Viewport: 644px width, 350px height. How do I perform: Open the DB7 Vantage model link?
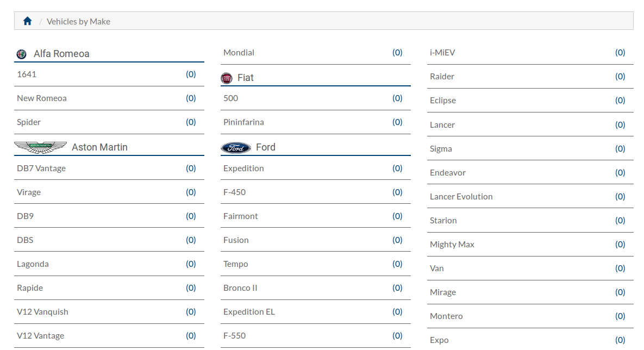41,168
